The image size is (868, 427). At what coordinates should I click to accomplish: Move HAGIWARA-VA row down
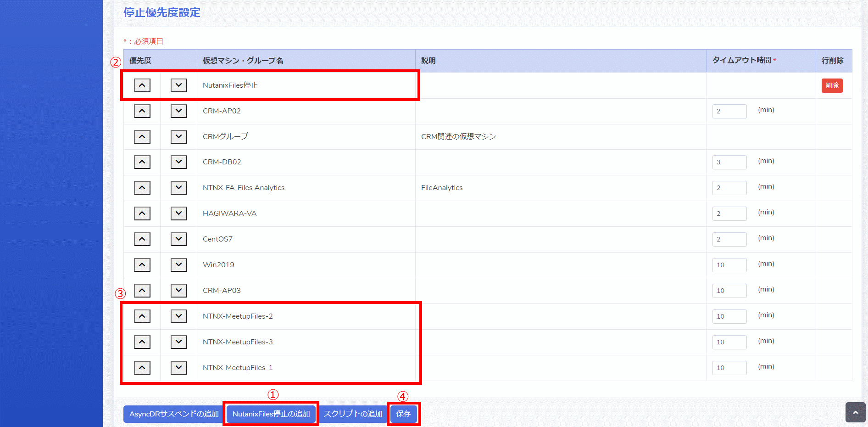[x=179, y=213]
